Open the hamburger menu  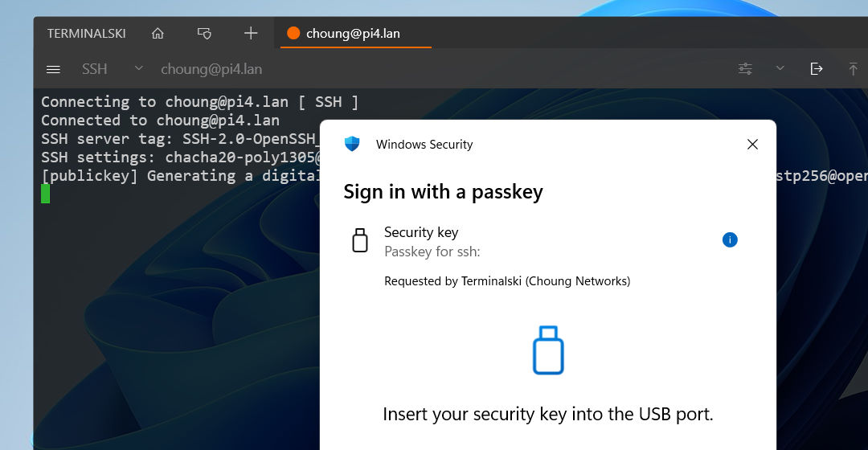(x=54, y=69)
